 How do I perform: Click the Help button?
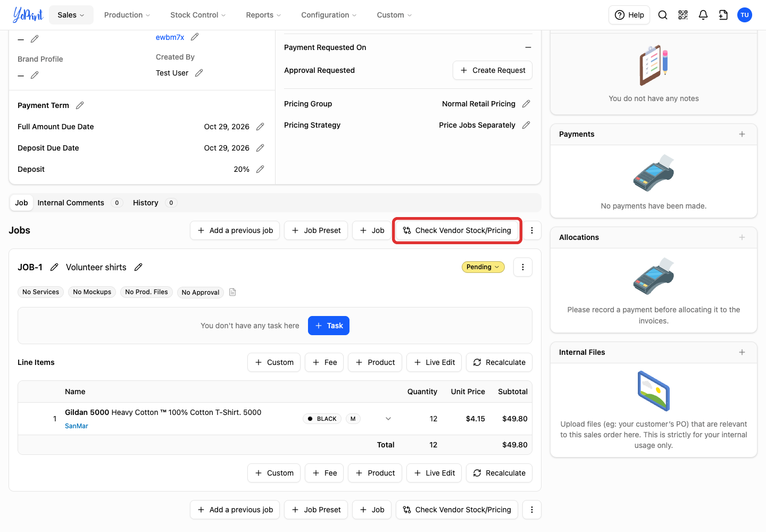click(x=629, y=15)
